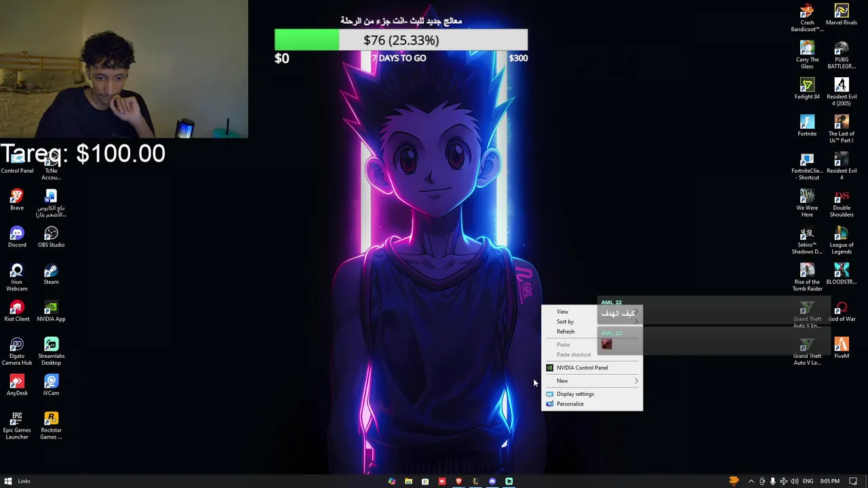Select the Elgato Camera Hub icon
868x488 pixels.
point(17,352)
